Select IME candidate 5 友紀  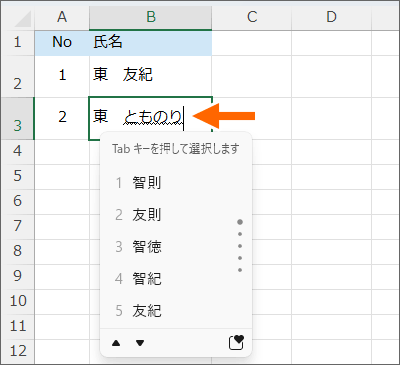tap(176, 311)
